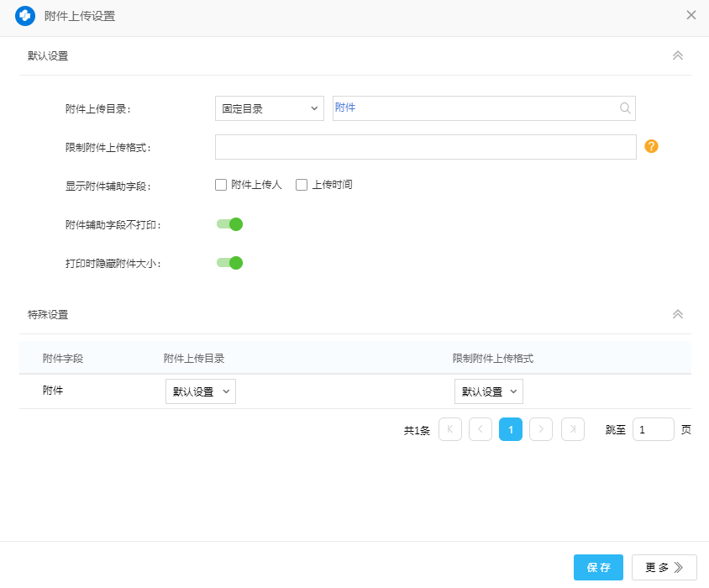Click the 限制附件上传格式 input field
Image resolution: width=709 pixels, height=588 pixels.
tap(425, 147)
